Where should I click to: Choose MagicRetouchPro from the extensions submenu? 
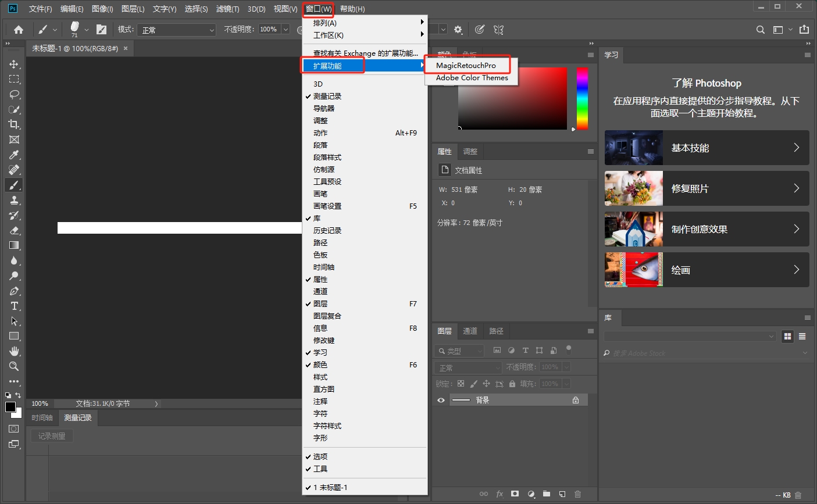(x=467, y=65)
